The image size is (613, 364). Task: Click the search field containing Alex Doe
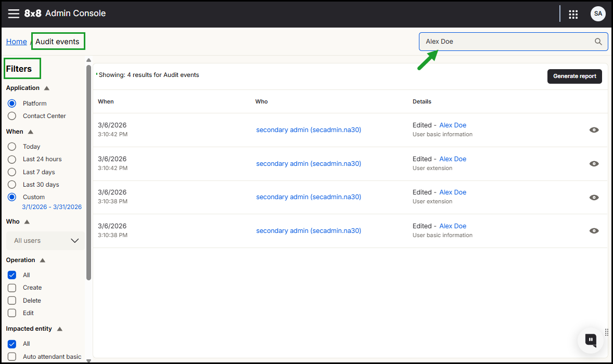(513, 42)
